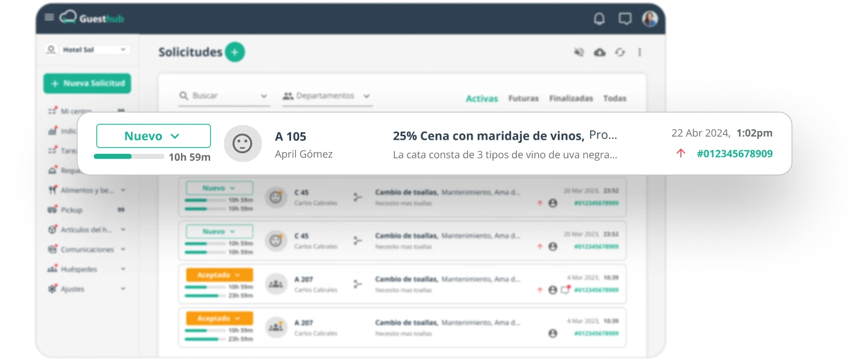The image size is (868, 359).
Task: Click the cloud download icon
Action: coord(599,53)
